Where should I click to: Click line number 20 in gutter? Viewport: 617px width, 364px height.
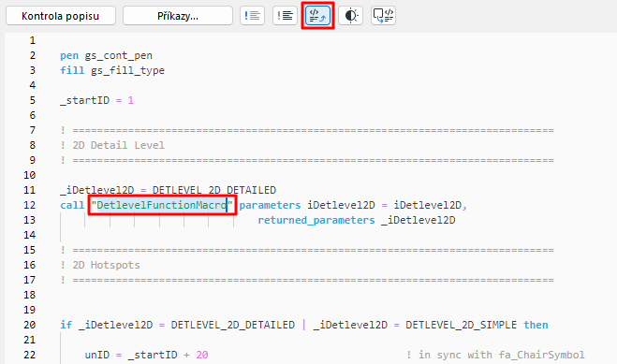pyautogui.click(x=29, y=325)
